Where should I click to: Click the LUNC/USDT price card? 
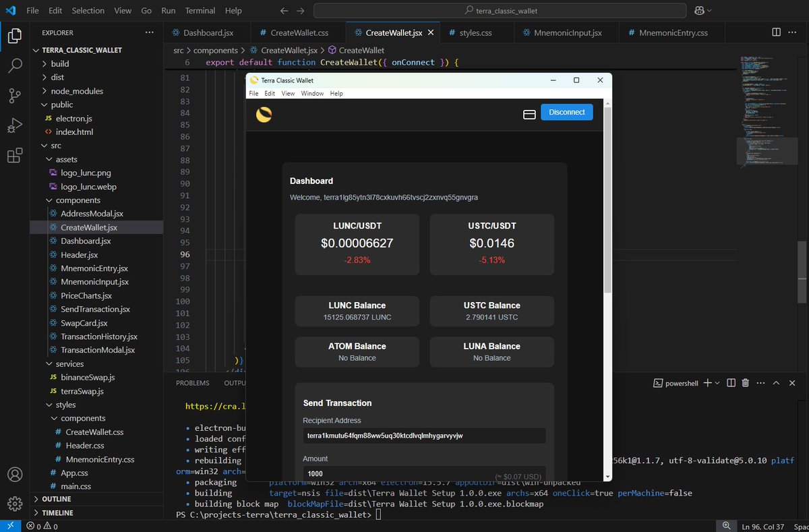[x=357, y=244]
